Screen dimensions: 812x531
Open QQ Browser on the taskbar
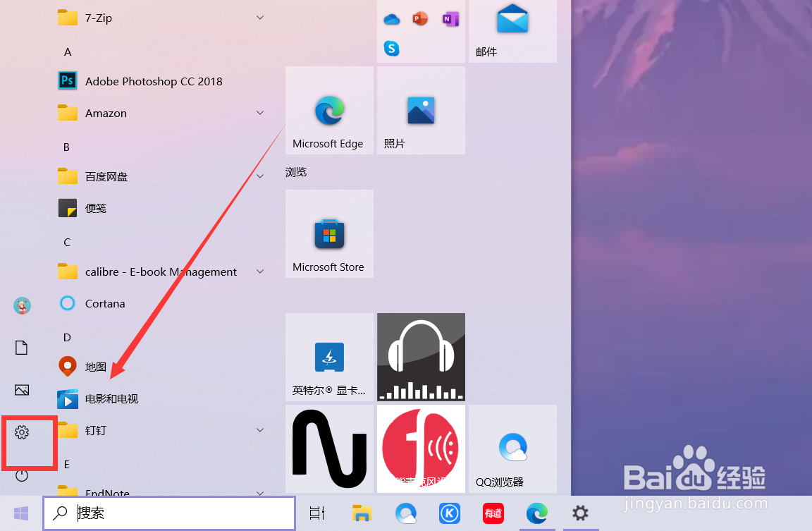coord(406,513)
